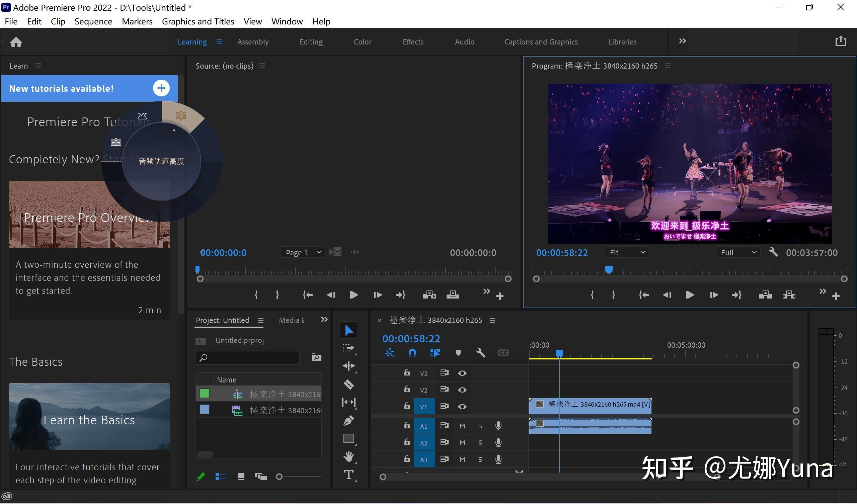Hide track V3 output eye
857x504 pixels.
click(462, 373)
